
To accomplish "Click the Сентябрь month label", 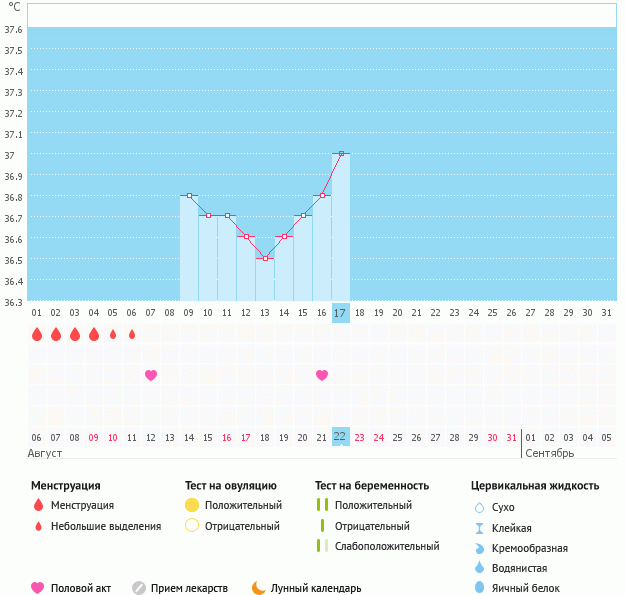I will [549, 454].
